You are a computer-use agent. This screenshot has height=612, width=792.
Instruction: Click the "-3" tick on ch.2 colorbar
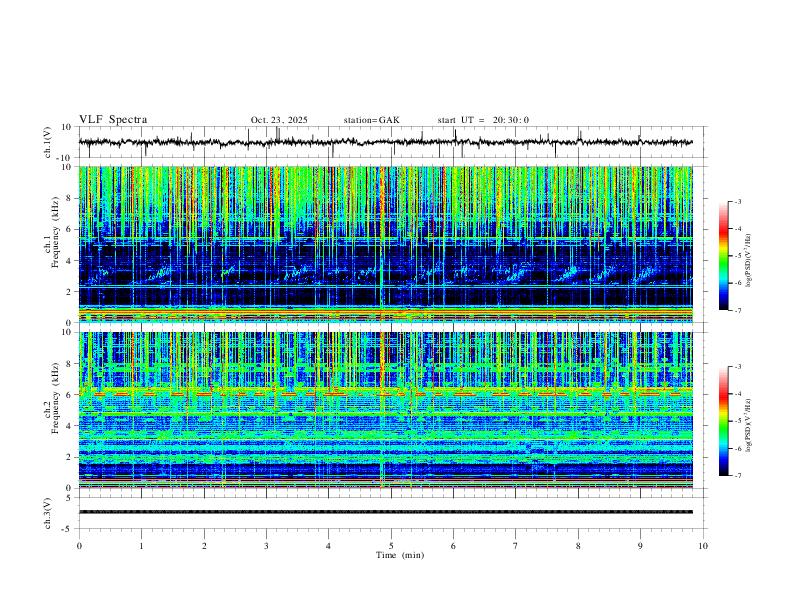pos(738,367)
